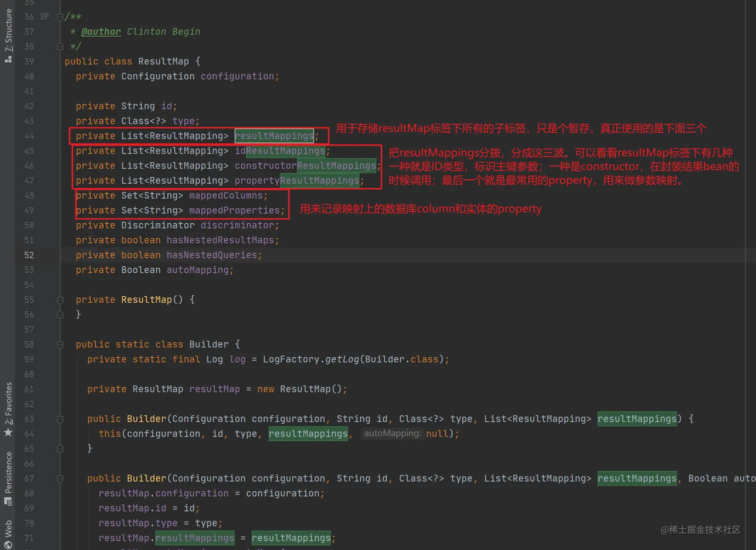Click the hasNestedResultMaps field name
756x550 pixels.
click(x=220, y=240)
